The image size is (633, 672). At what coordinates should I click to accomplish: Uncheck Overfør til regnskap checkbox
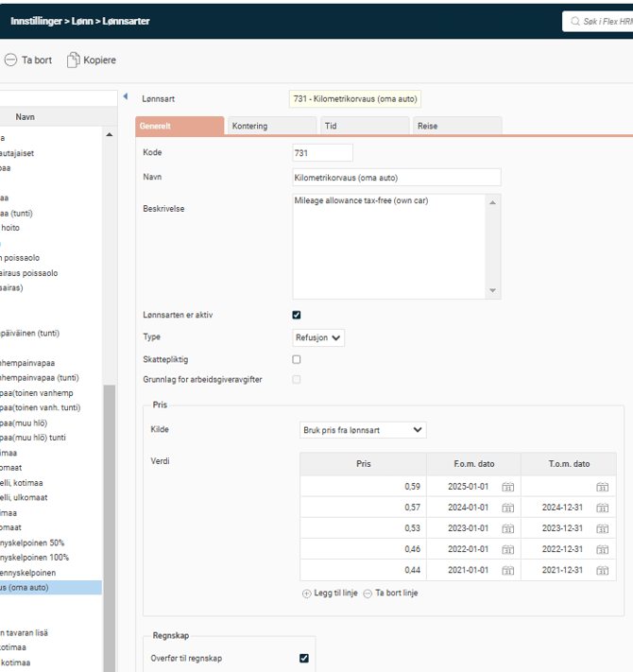click(303, 658)
